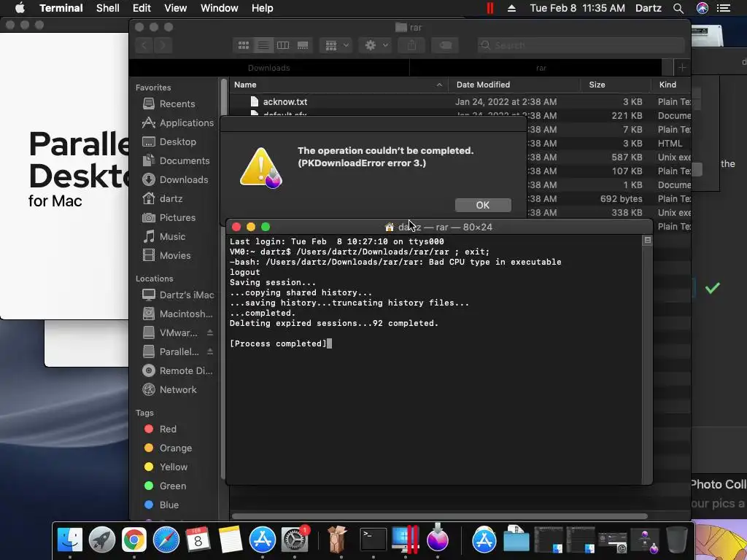
Task: Eject the VMwar... volume
Action: click(209, 332)
